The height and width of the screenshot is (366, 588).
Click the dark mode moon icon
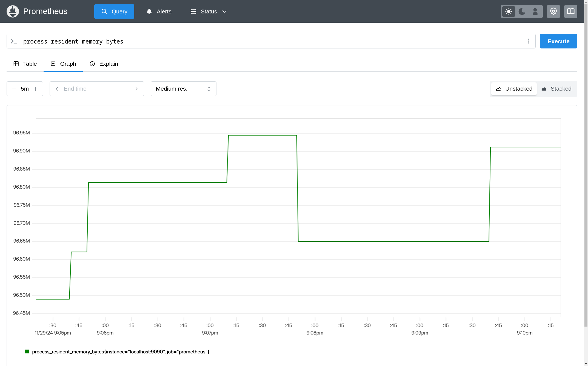[522, 11]
